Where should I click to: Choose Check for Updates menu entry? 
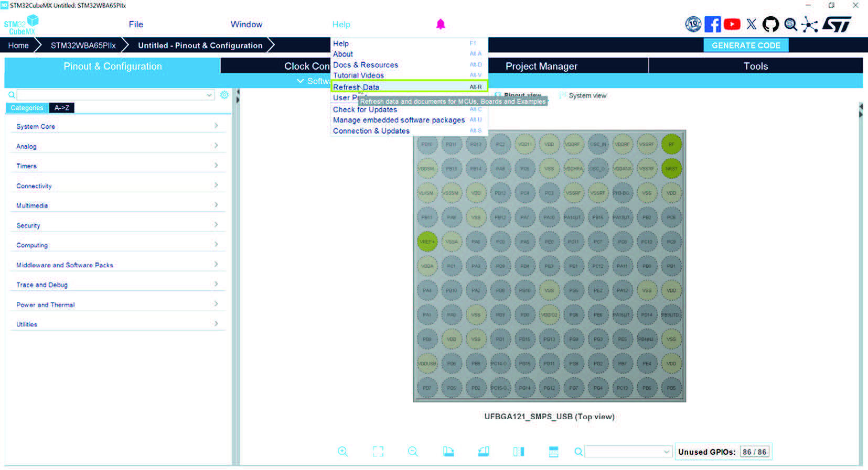tap(409, 110)
